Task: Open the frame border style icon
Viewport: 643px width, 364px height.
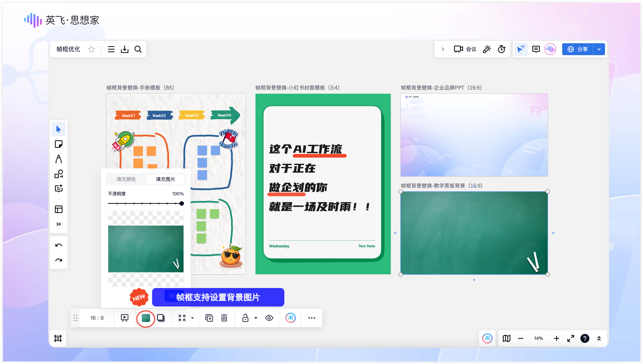Action: point(161,318)
